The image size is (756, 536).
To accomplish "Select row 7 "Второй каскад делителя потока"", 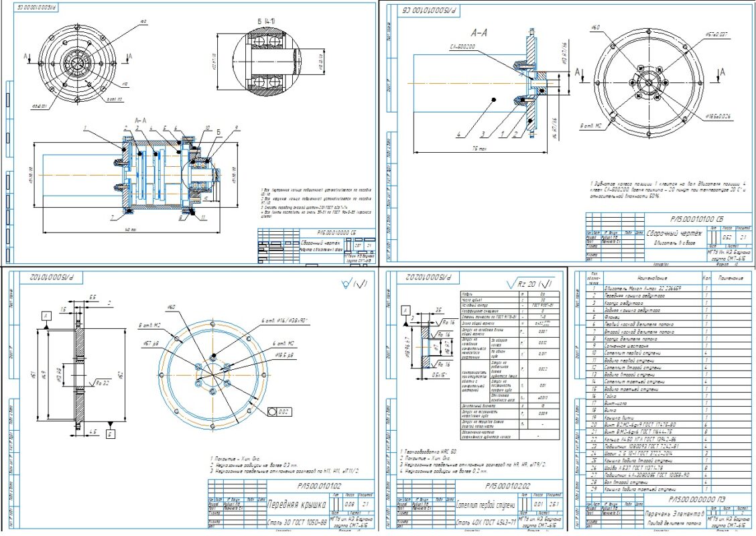I will point(668,332).
